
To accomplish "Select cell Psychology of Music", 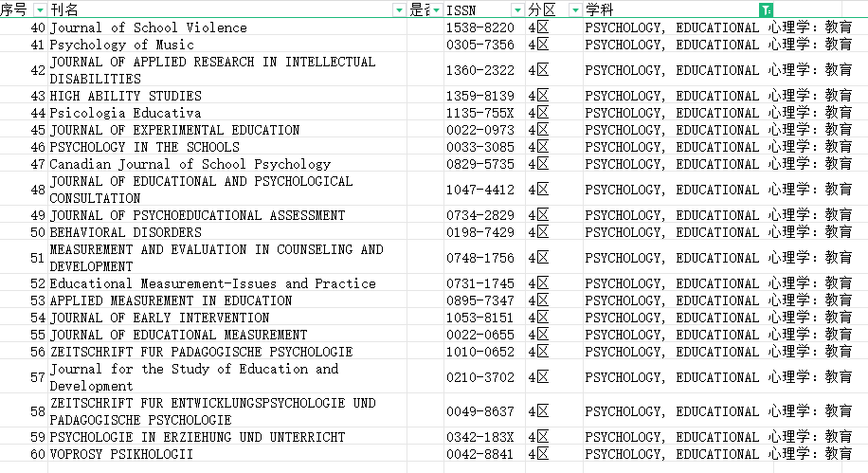I will 227,45.
